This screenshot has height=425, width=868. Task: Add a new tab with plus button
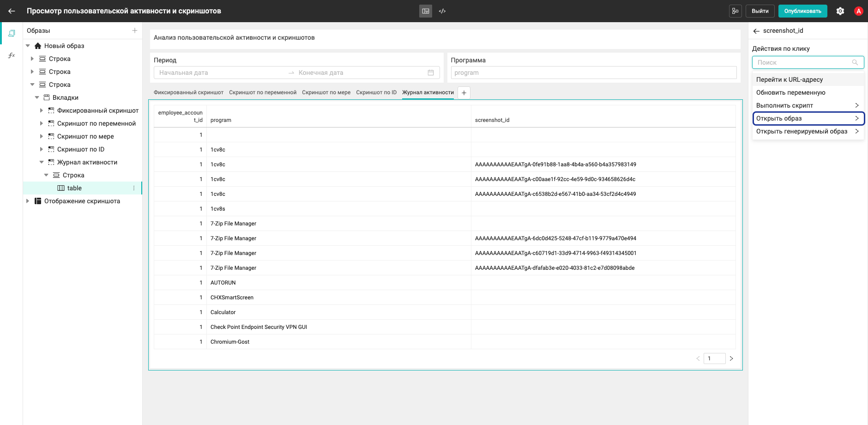(464, 93)
